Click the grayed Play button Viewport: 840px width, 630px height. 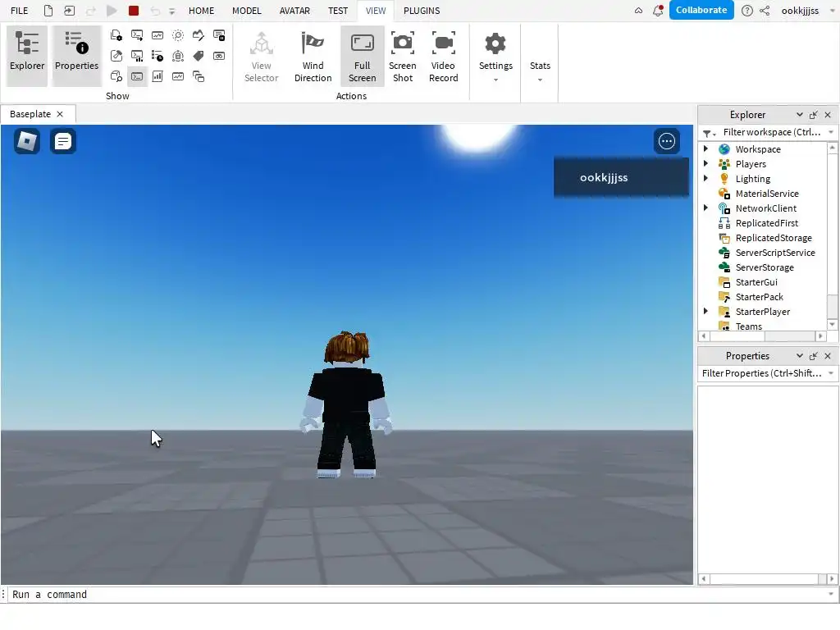click(112, 11)
